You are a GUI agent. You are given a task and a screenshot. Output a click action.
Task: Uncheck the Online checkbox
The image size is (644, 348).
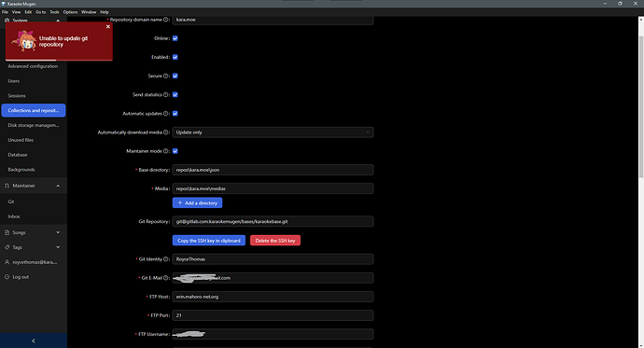(175, 38)
